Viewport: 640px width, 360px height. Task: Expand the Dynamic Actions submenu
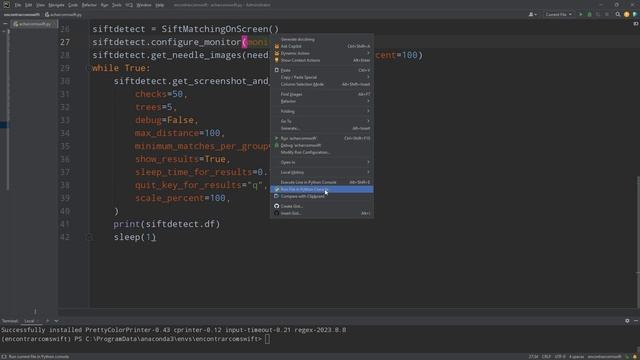pyautogui.click(x=322, y=53)
